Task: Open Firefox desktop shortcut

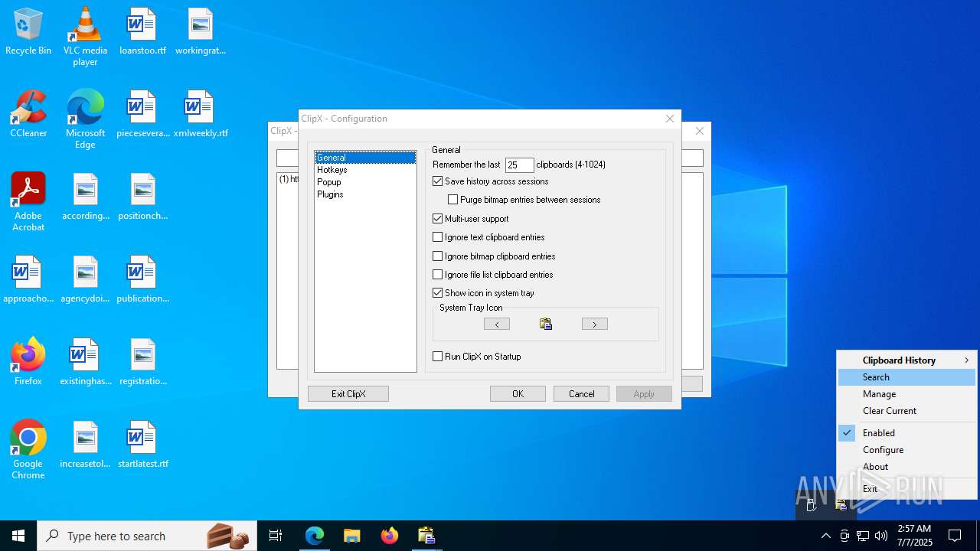Action: click(x=28, y=363)
